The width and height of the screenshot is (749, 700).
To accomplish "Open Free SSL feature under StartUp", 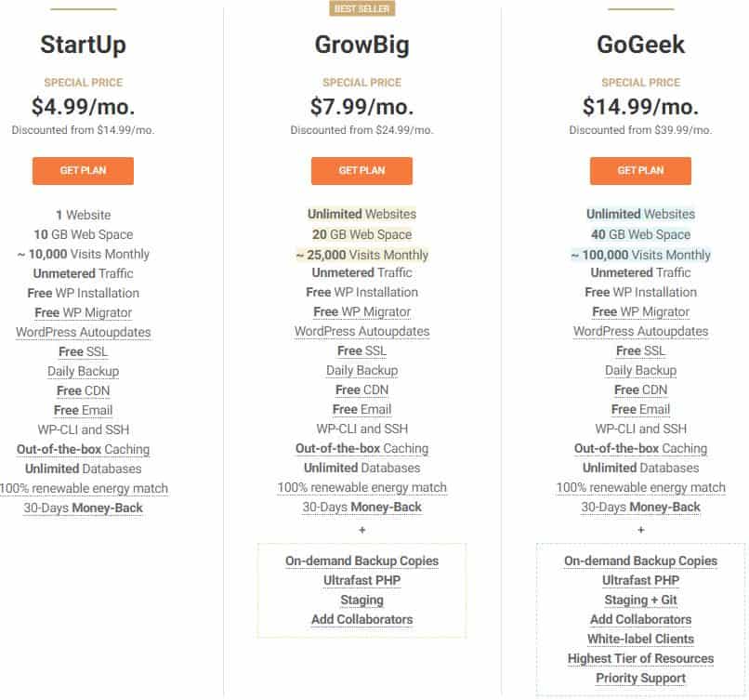I will tap(83, 351).
